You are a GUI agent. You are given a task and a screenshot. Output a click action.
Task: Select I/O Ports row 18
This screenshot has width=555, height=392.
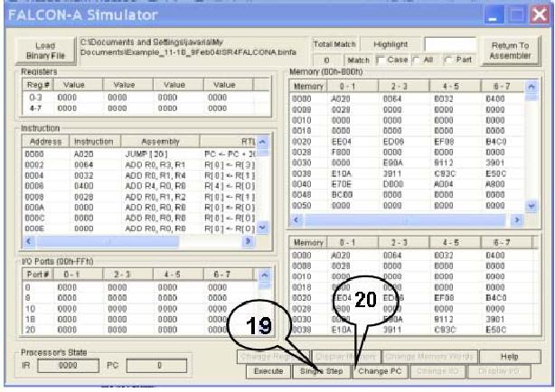[140, 319]
